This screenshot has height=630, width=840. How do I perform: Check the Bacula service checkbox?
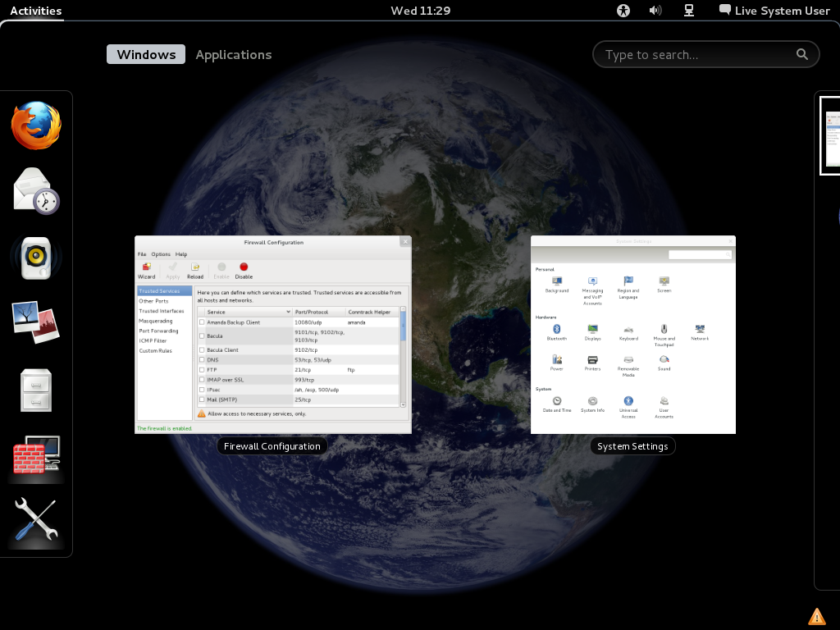202,336
